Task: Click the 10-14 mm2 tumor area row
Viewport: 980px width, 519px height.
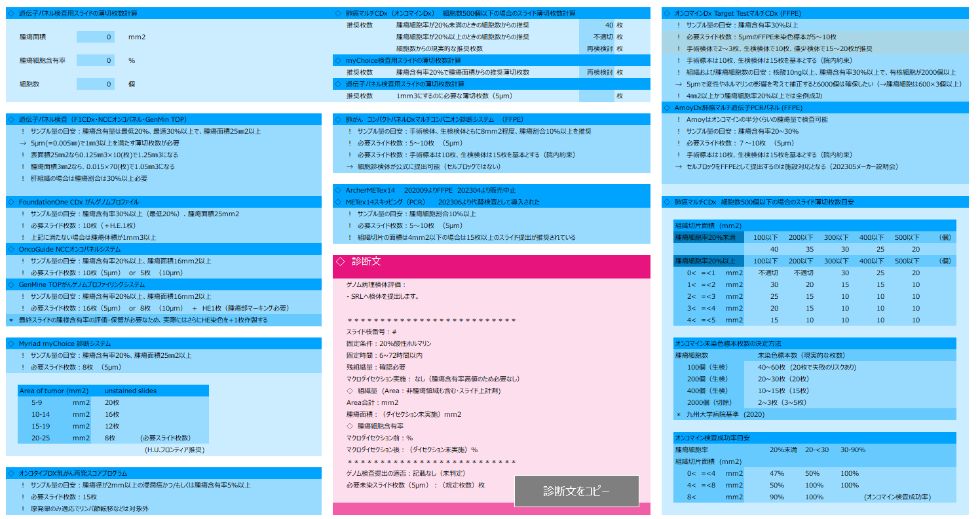Action: click(113, 414)
